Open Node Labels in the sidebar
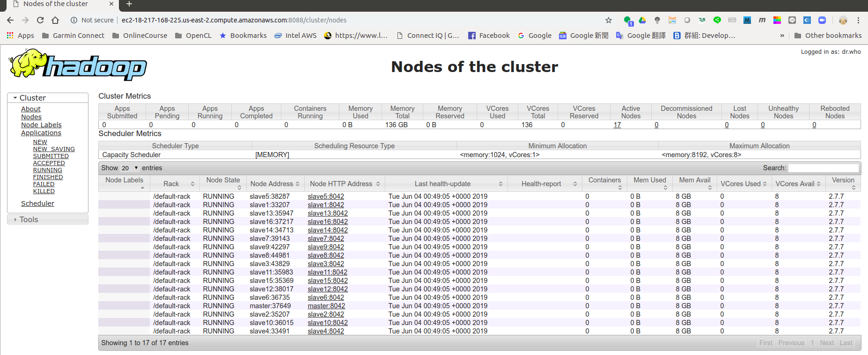Viewport: 868px width, 355px height. (x=41, y=125)
